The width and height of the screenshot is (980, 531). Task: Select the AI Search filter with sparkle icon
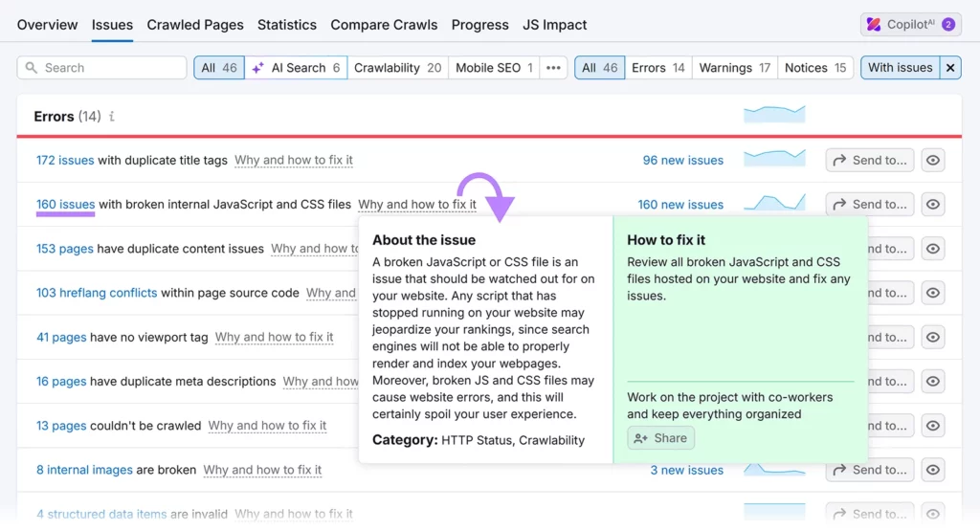pyautogui.click(x=296, y=68)
